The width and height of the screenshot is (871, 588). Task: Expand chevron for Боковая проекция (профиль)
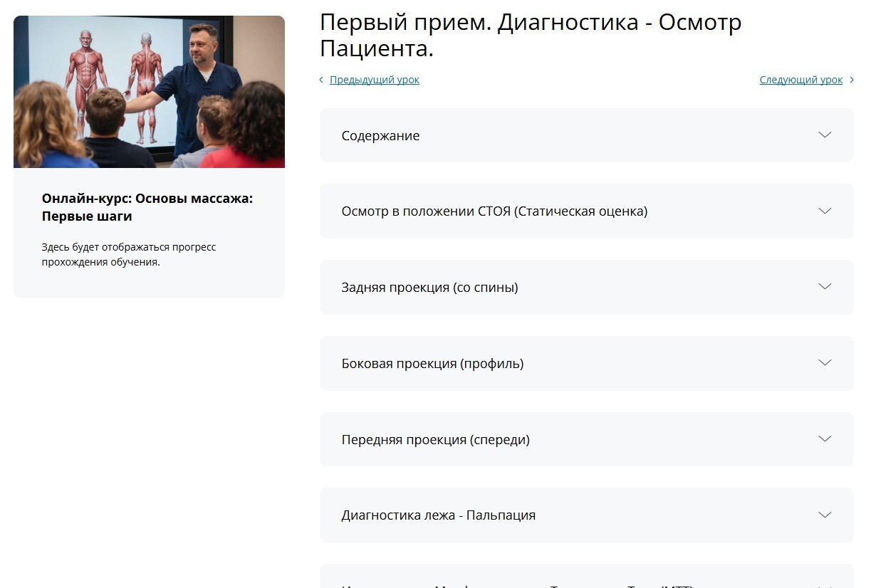(825, 362)
